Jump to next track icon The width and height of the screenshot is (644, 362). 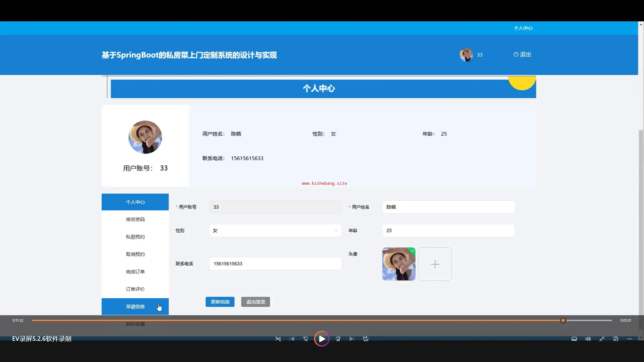pyautogui.click(x=352, y=339)
